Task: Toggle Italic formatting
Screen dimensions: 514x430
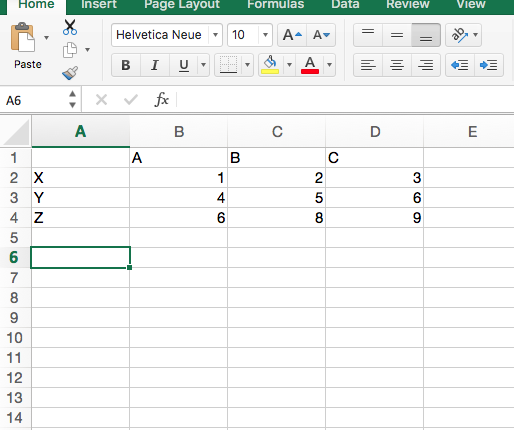Action: click(x=155, y=65)
